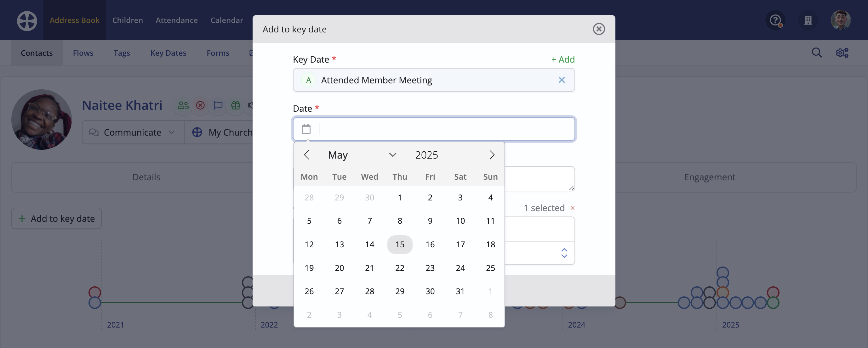Open the Attendance module
The image size is (868, 348).
pos(177,20)
